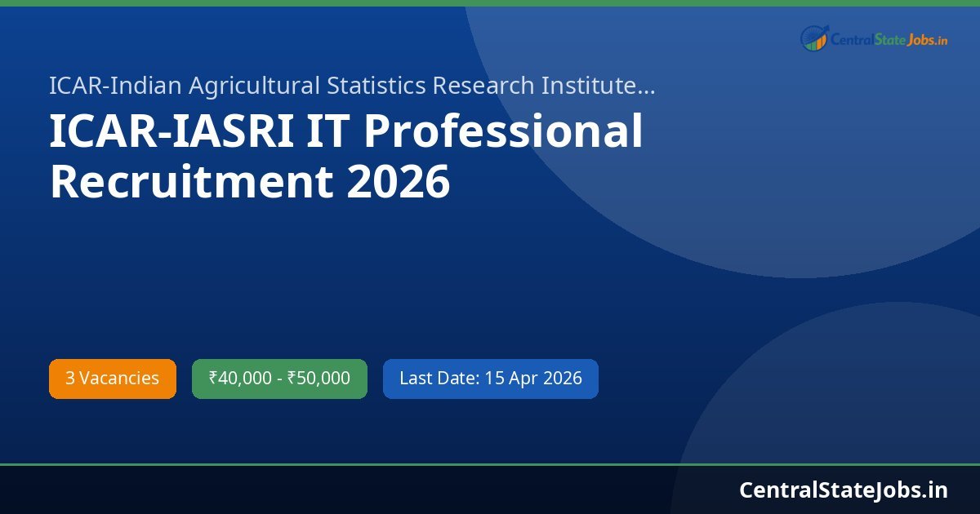The height and width of the screenshot is (514, 980).
Task: Click the CentralStateJobs logo icon
Action: [x=813, y=38]
